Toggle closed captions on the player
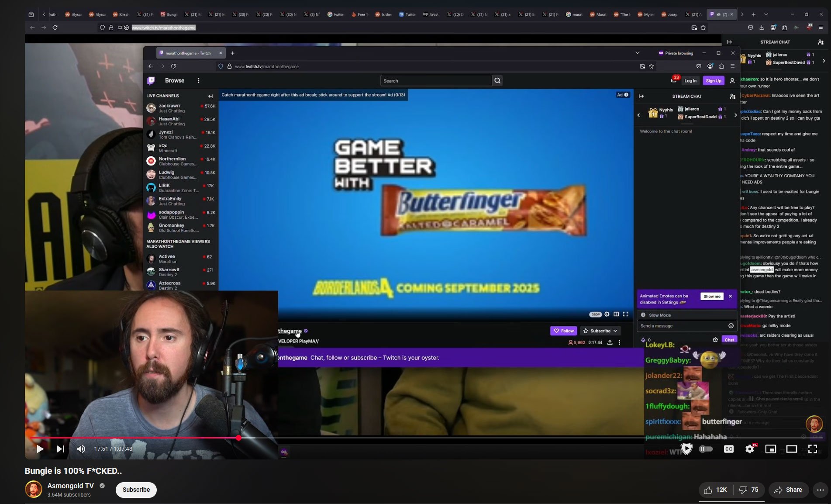This screenshot has width=831, height=504. [729, 449]
